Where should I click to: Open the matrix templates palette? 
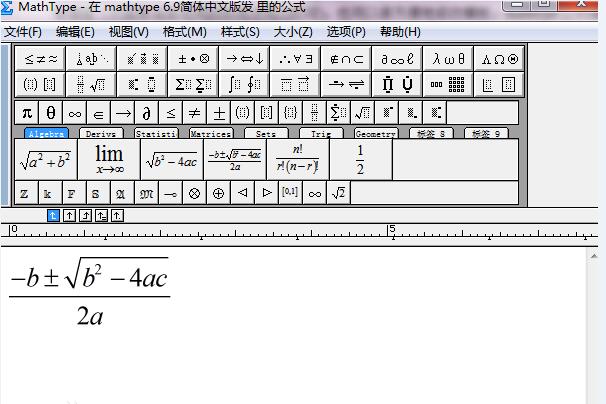pyautogui.click(x=448, y=84)
